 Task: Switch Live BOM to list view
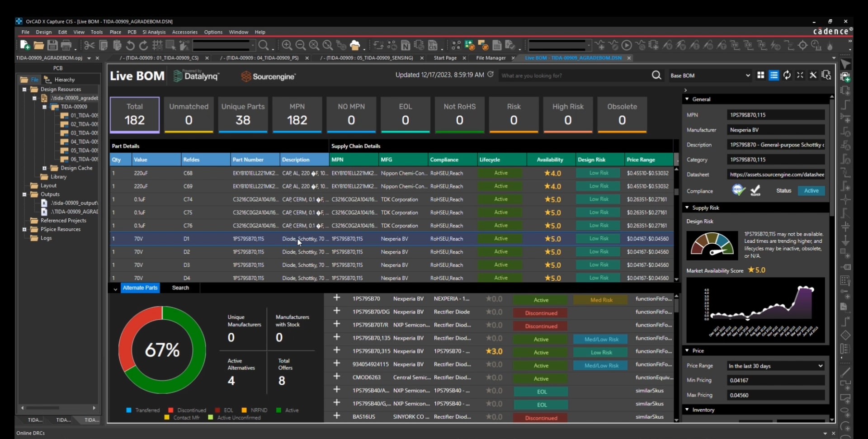(774, 75)
